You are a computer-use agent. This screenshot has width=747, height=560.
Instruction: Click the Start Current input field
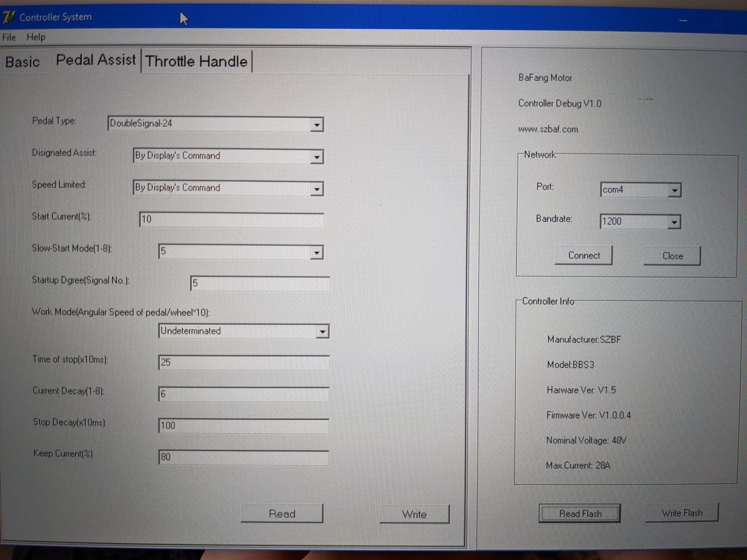(232, 220)
